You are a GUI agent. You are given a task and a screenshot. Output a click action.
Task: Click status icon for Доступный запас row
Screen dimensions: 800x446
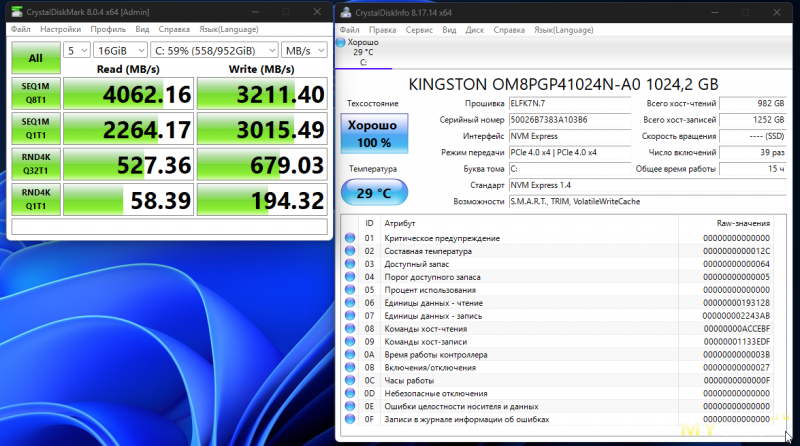point(350,264)
